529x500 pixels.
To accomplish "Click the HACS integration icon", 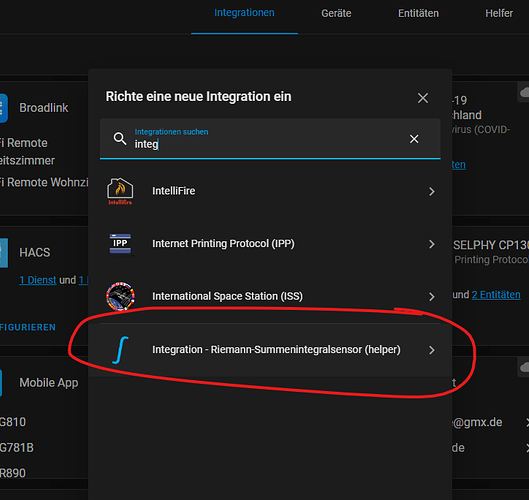I will click(x=4, y=253).
